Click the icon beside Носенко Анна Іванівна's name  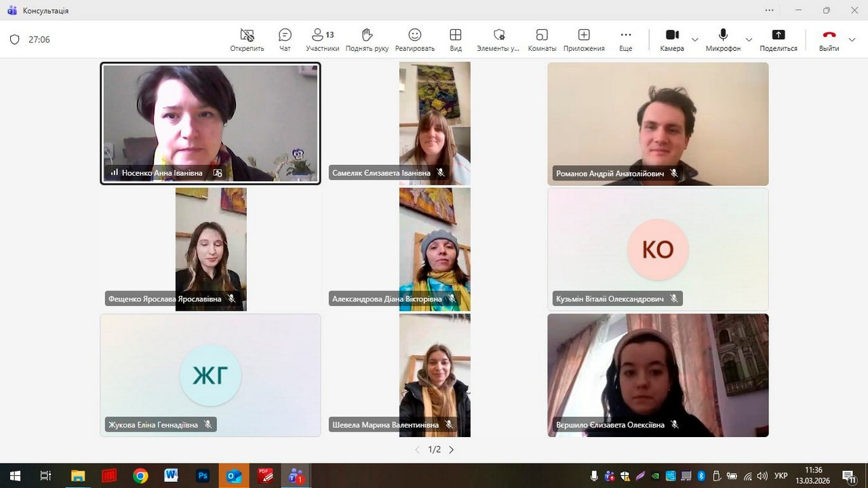tap(218, 173)
